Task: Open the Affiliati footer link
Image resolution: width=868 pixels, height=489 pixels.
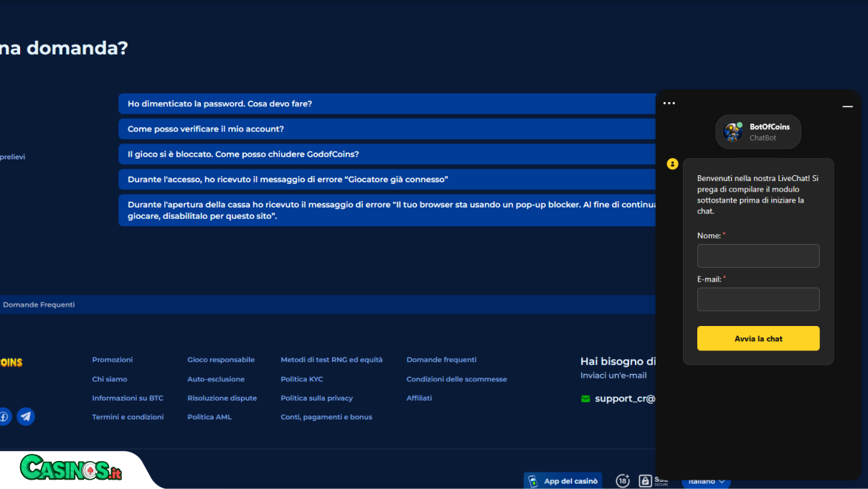Action: [419, 398]
